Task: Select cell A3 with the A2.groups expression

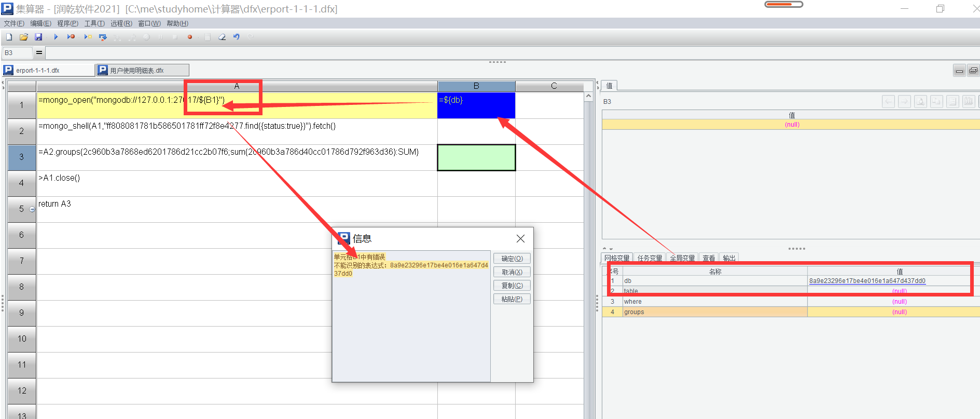Action: (237, 157)
